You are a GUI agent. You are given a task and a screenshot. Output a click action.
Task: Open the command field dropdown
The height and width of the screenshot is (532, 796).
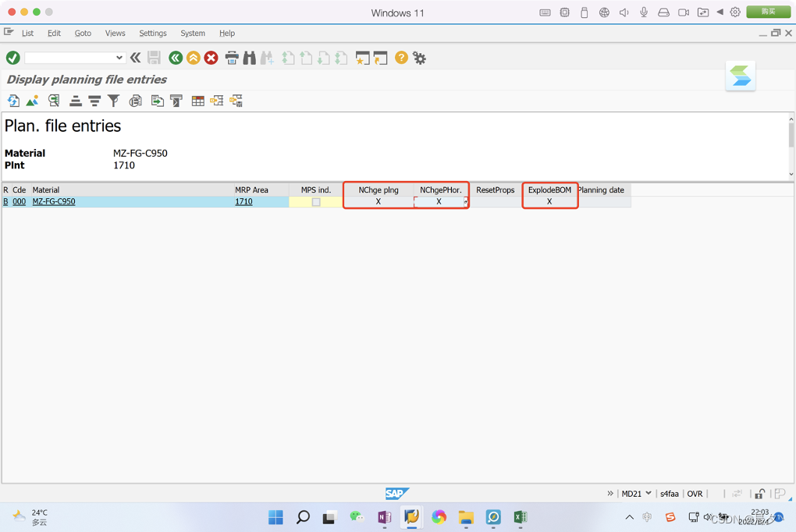121,58
